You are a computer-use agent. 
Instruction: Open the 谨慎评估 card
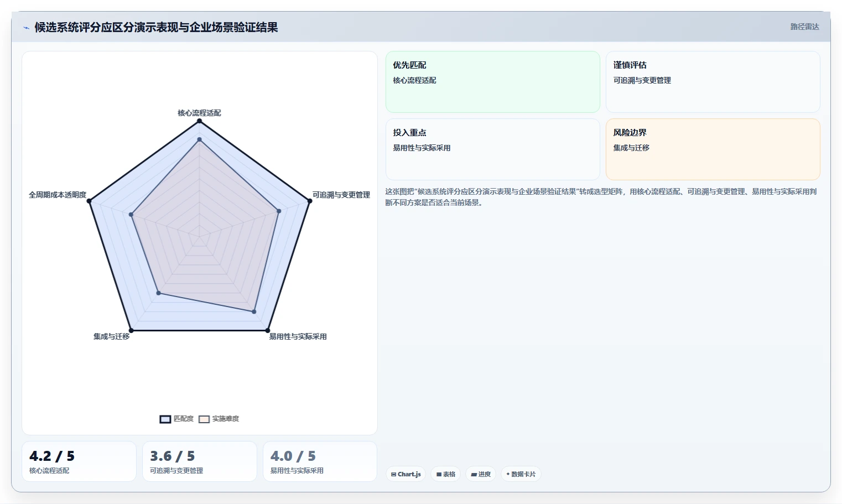[x=713, y=82]
